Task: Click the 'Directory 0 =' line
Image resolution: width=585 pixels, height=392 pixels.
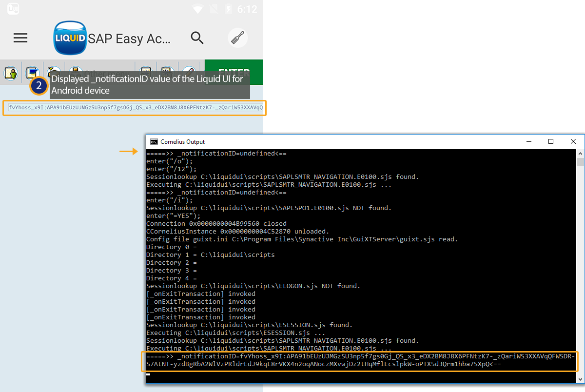Action: tap(172, 247)
